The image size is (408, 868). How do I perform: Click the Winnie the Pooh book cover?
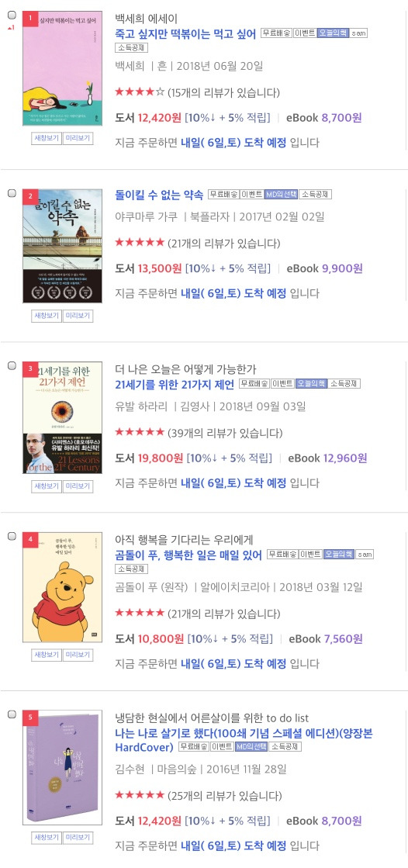point(63,586)
